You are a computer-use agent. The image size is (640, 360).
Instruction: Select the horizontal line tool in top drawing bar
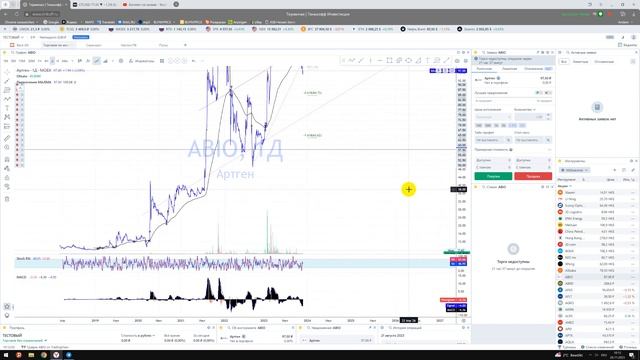[380, 60]
